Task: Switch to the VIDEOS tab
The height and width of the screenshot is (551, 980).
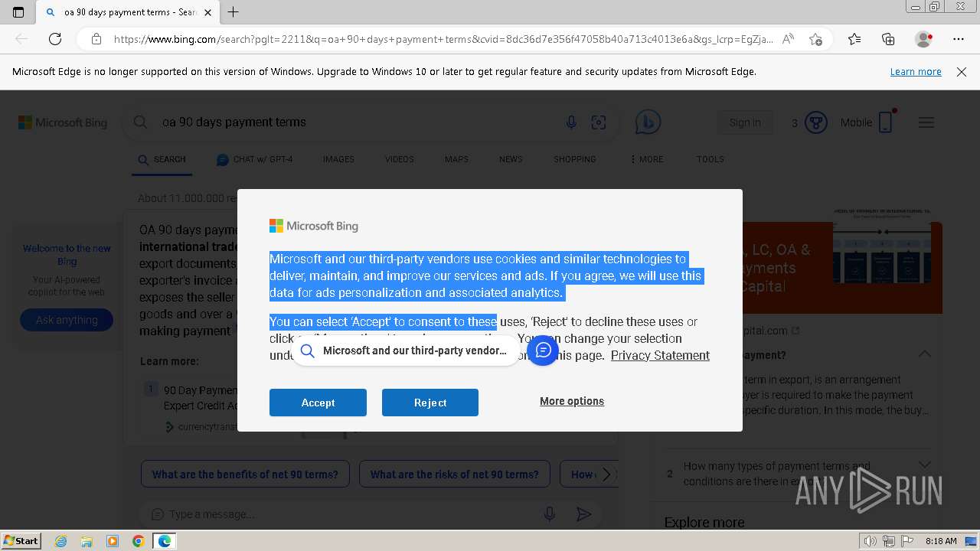Action: coord(399,159)
